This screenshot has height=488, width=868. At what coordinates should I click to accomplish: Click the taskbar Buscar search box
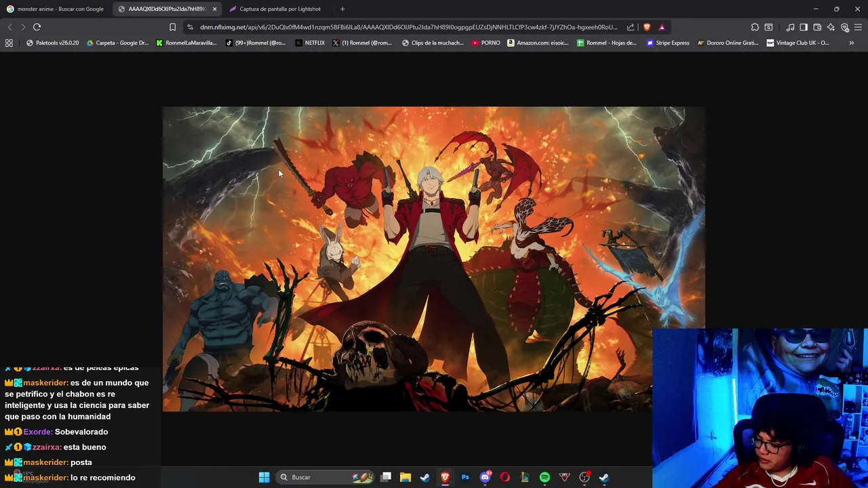(x=326, y=477)
